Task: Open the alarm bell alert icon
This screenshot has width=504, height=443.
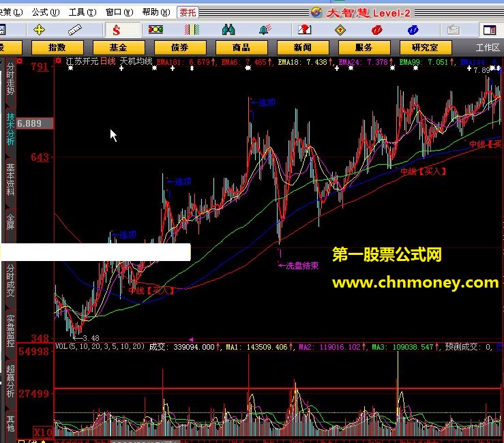Action: [x=265, y=30]
